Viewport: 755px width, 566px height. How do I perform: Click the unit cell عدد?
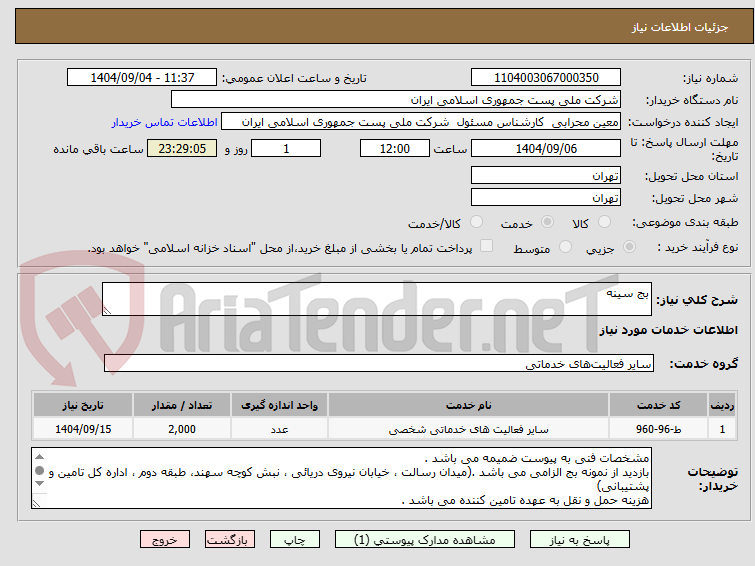point(279,429)
